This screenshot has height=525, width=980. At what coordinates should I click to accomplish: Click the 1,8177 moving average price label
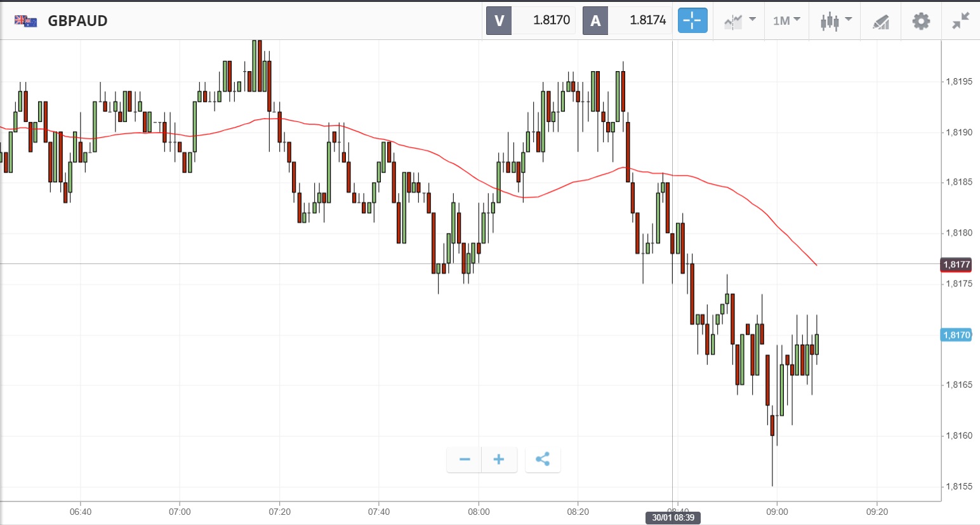point(957,265)
